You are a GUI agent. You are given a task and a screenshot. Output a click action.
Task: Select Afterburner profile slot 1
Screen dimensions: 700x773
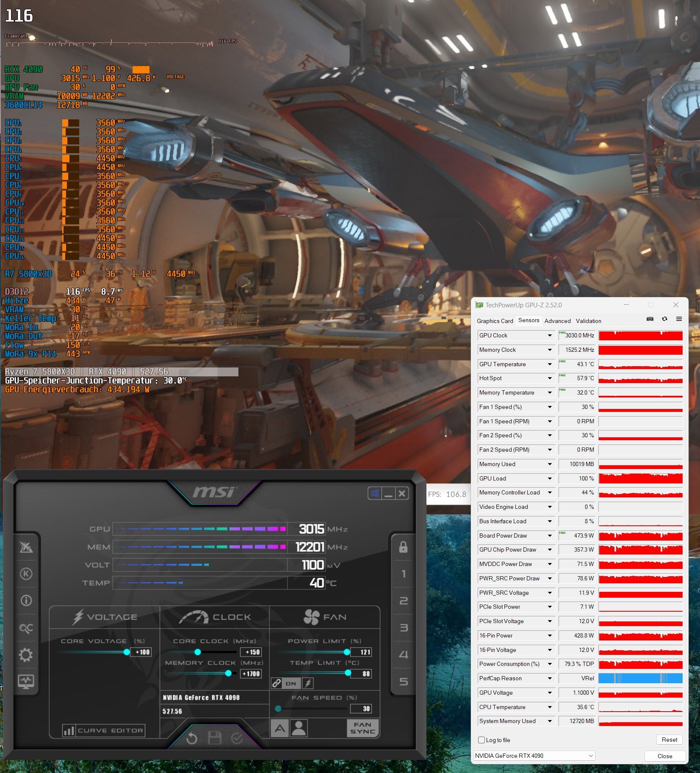pyautogui.click(x=403, y=574)
